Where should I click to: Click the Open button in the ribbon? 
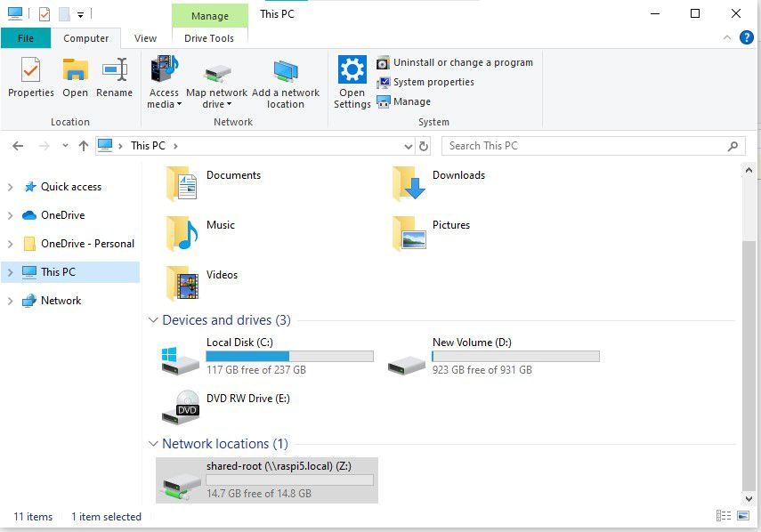tap(75, 78)
